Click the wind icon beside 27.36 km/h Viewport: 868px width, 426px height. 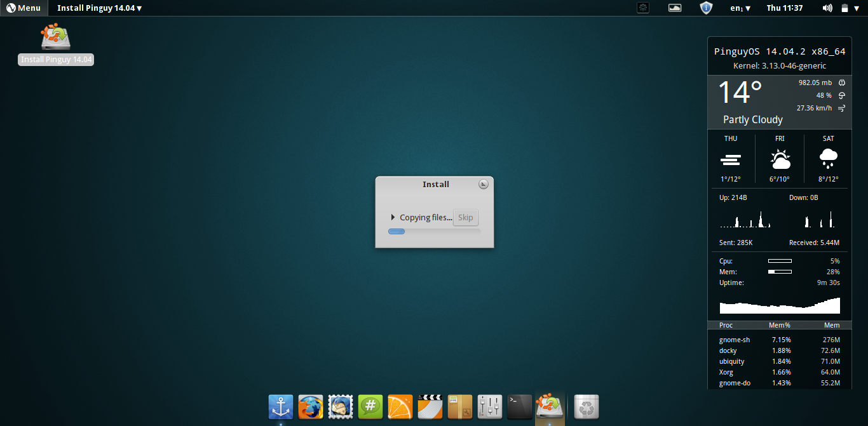842,108
